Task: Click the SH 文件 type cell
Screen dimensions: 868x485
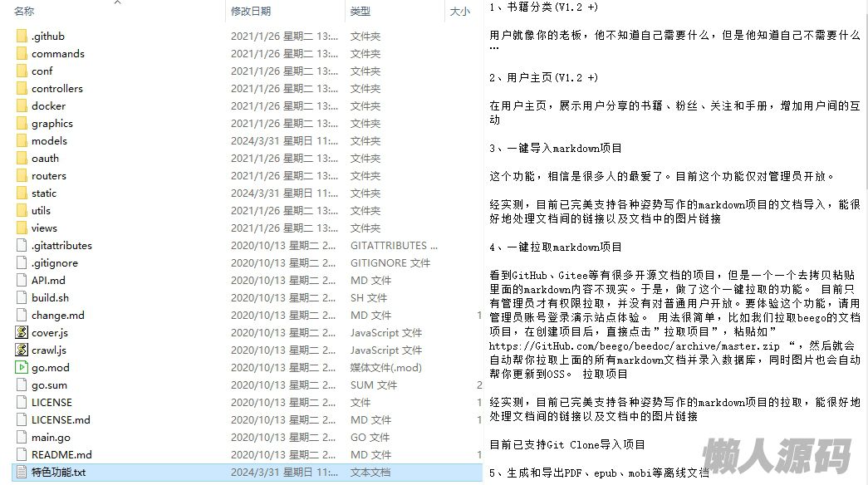Action: click(x=369, y=298)
